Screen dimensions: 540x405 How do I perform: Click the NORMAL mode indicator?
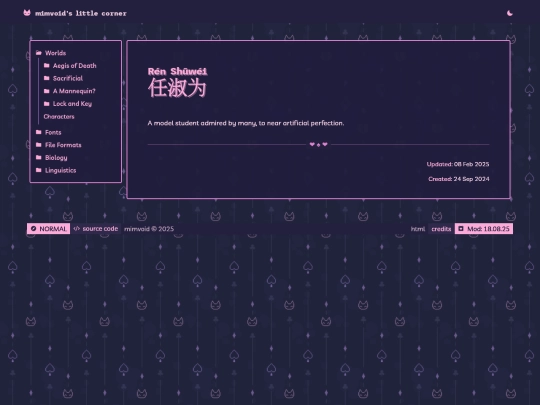(x=49, y=229)
